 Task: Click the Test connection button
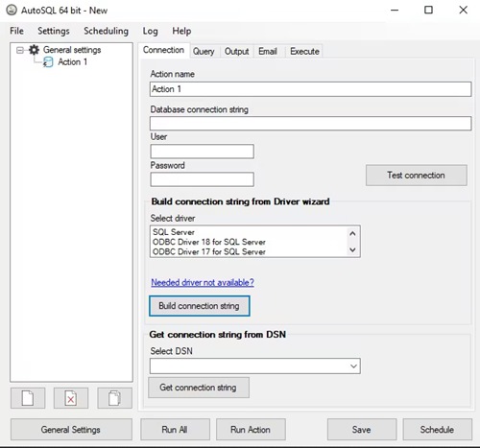tap(417, 176)
